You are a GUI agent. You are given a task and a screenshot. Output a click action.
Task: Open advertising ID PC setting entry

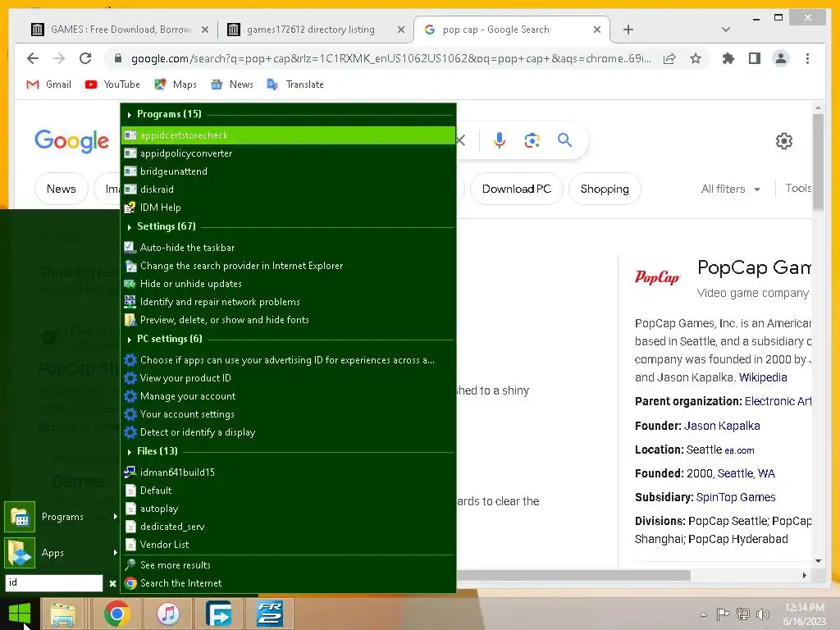288,360
